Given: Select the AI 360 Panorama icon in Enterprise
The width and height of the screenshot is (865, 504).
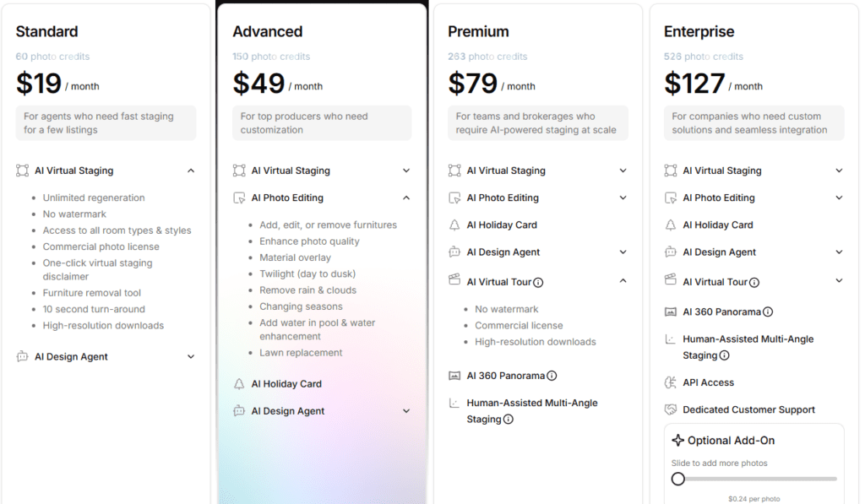Looking at the screenshot, I should click(669, 312).
